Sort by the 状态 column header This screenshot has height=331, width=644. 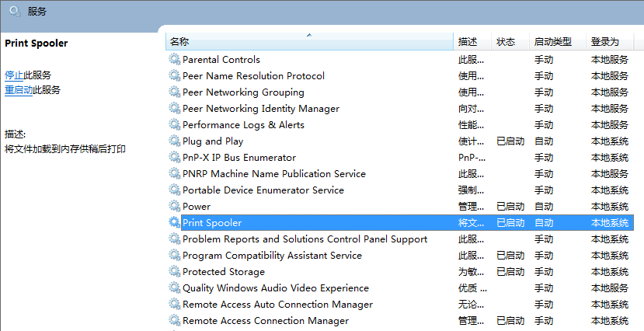click(506, 42)
